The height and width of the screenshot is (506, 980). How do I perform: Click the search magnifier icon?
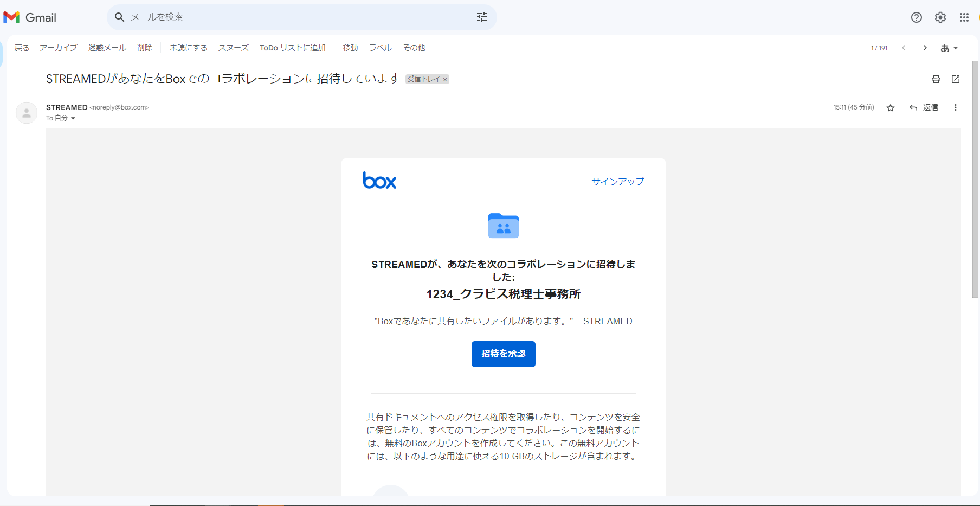pyautogui.click(x=120, y=17)
